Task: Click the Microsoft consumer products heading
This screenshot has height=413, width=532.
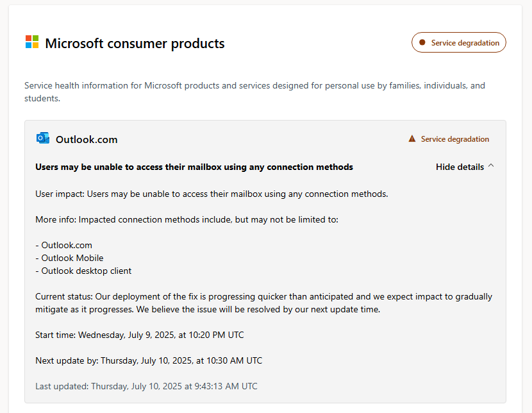Action: tap(135, 44)
